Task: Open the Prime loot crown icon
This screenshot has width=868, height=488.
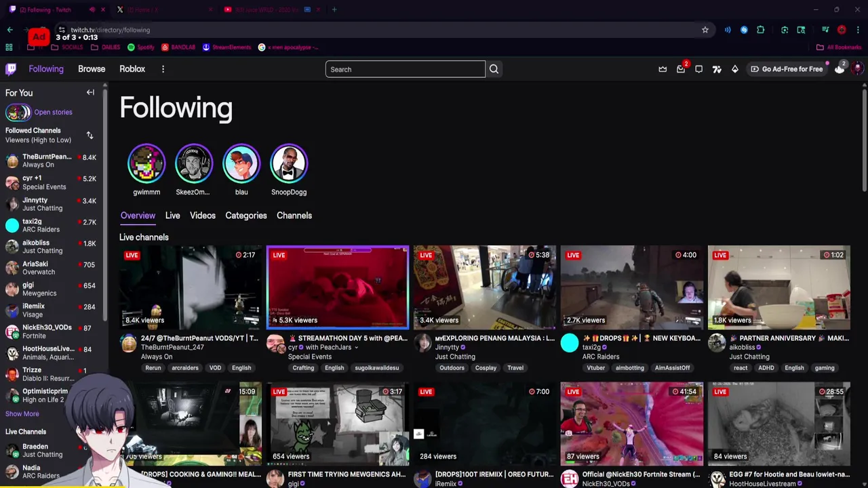Action: pyautogui.click(x=663, y=69)
